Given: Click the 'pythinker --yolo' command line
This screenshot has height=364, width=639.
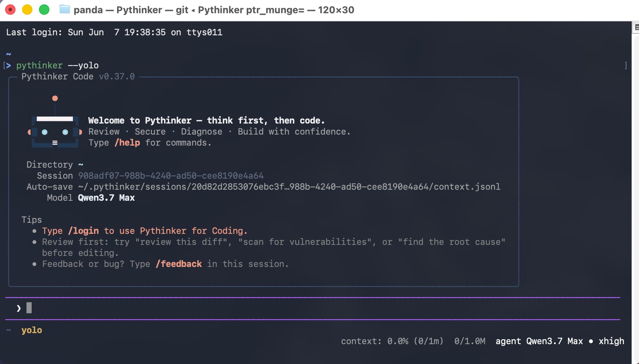Looking at the screenshot, I should pos(57,65).
